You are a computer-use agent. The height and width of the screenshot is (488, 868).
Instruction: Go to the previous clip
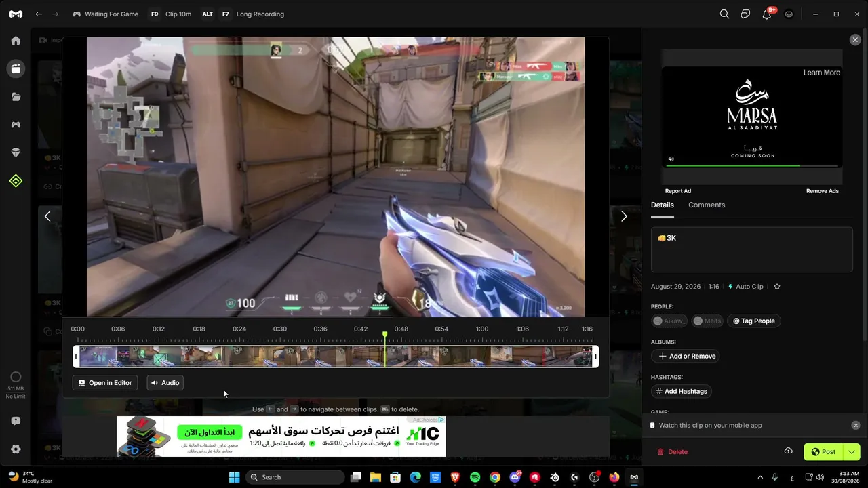47,216
